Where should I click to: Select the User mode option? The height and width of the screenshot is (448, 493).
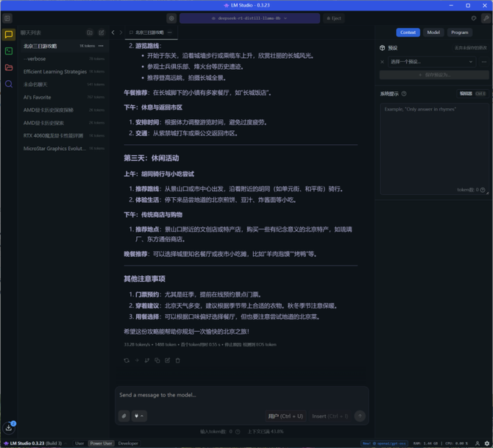click(x=79, y=444)
